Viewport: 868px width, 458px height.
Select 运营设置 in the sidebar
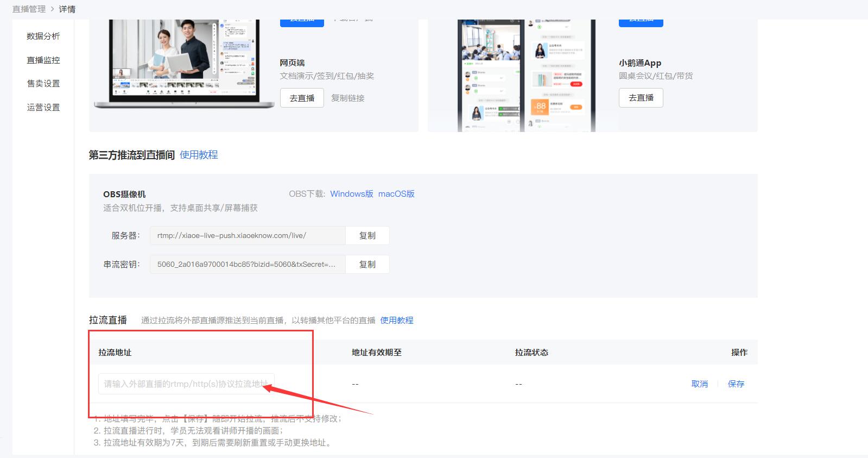click(x=43, y=108)
